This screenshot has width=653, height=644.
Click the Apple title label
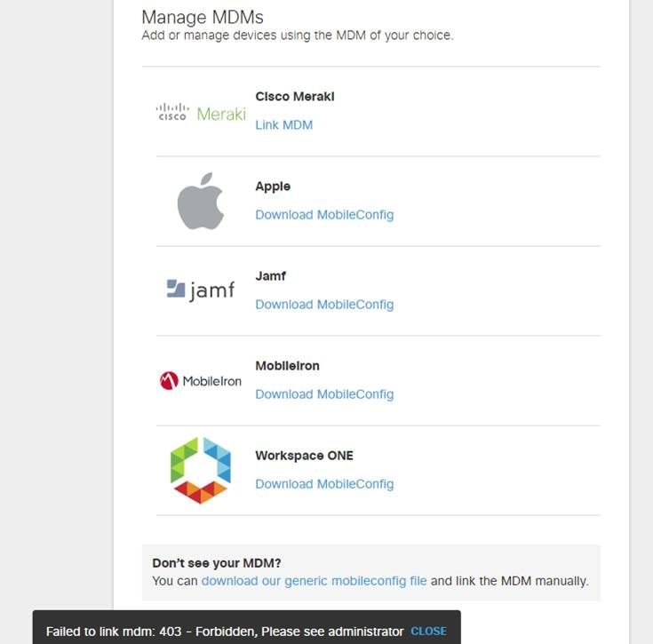pyautogui.click(x=273, y=187)
